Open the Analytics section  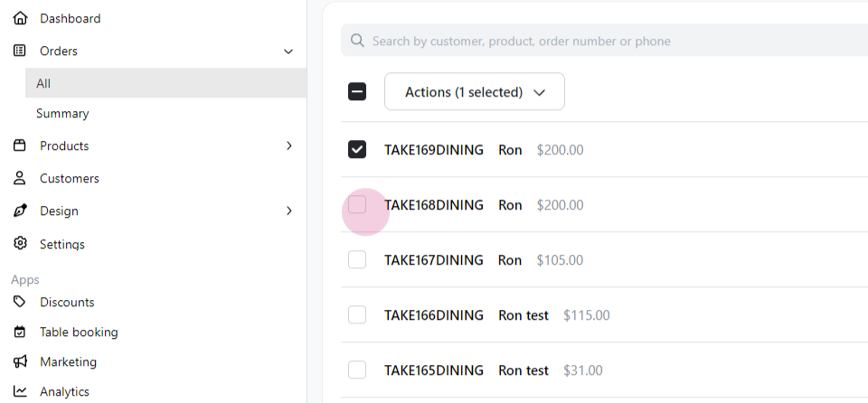64,392
